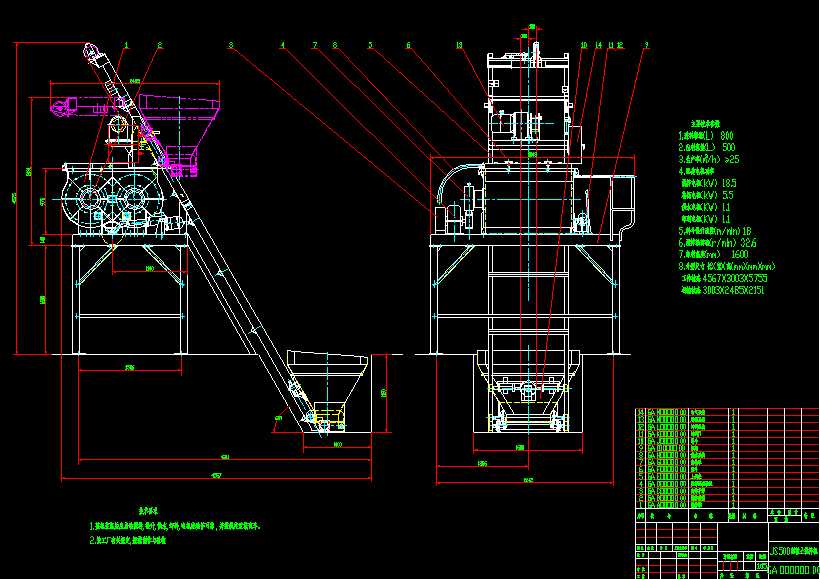This screenshot has width=820, height=579.
Task: Click the JS500 drawing title in title block
Action: click(x=794, y=551)
